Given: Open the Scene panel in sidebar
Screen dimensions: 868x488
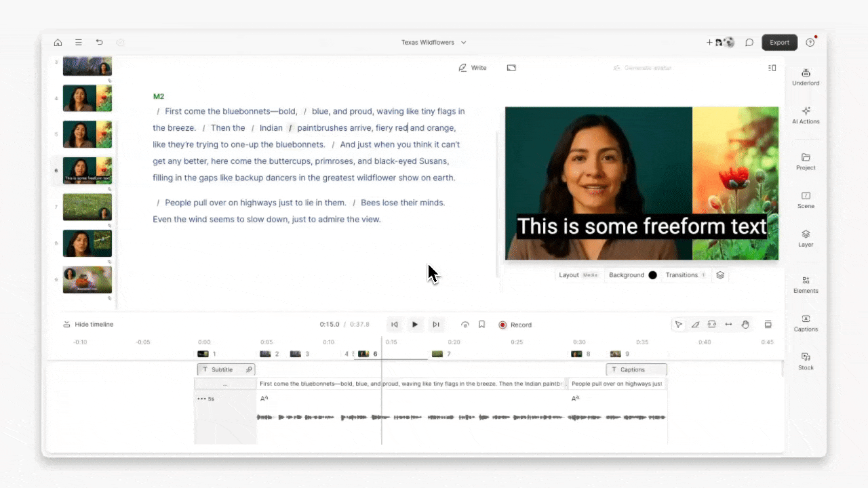Looking at the screenshot, I should (806, 200).
